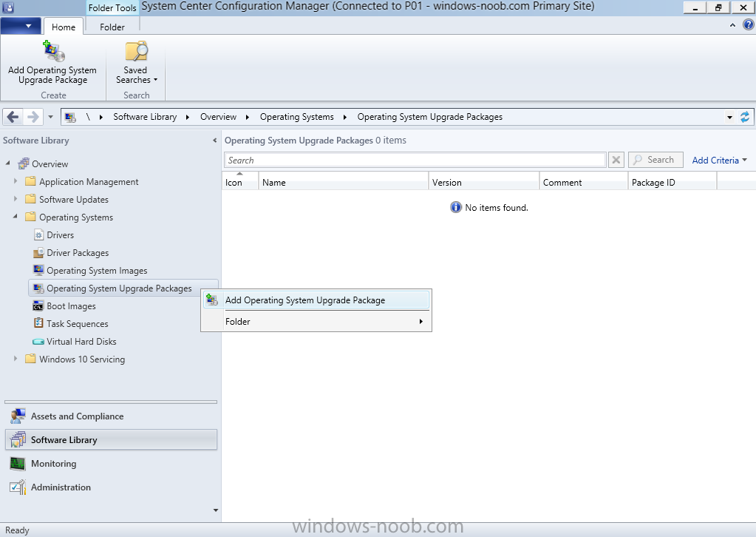Collapse the Software Library navigation pane
Image resolution: width=756 pixels, height=537 pixels.
point(214,141)
